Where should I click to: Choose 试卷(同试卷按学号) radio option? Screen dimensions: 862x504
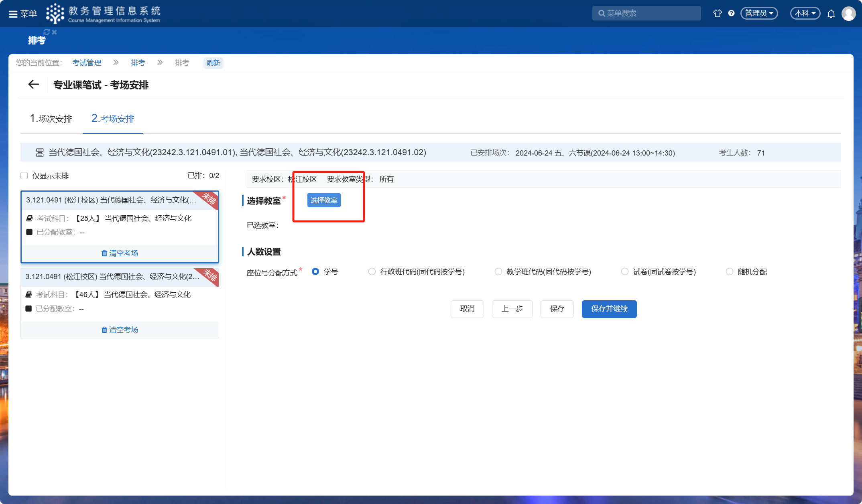point(625,272)
